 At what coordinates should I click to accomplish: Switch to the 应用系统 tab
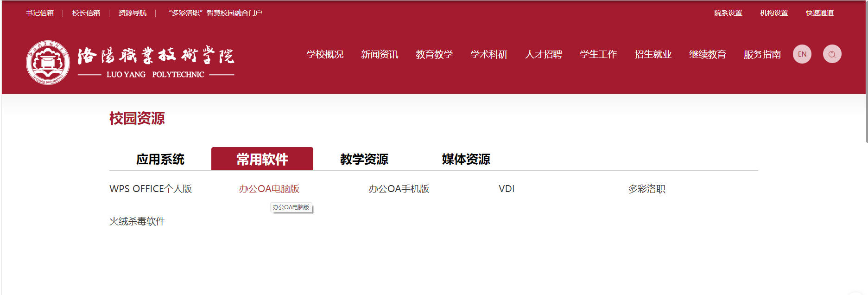(160, 159)
